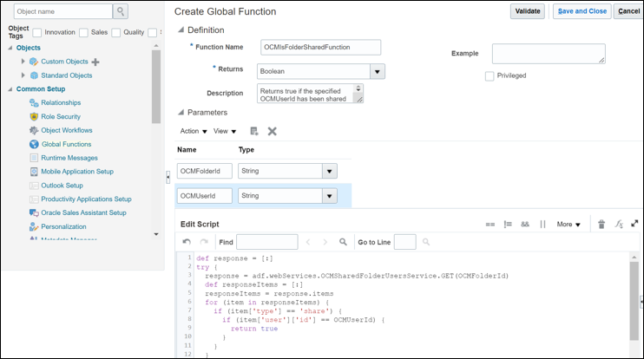Collapse the Objects tree section
Image resolution: width=644 pixels, height=359 pixels.
point(10,48)
